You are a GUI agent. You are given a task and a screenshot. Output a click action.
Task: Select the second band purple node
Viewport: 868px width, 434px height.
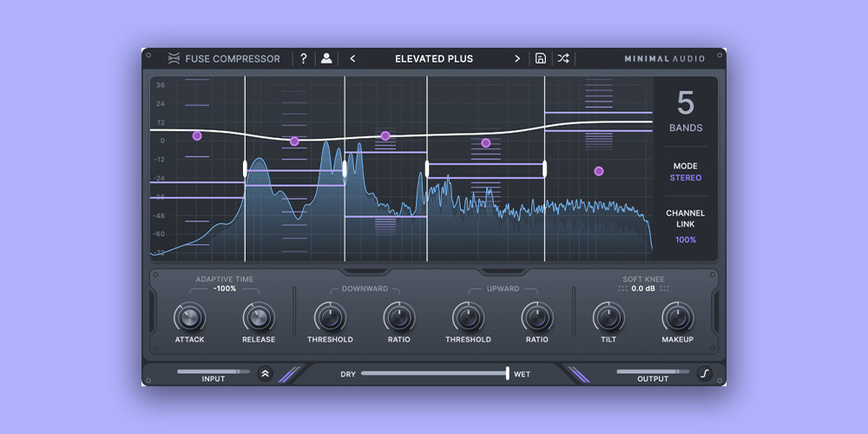(294, 141)
